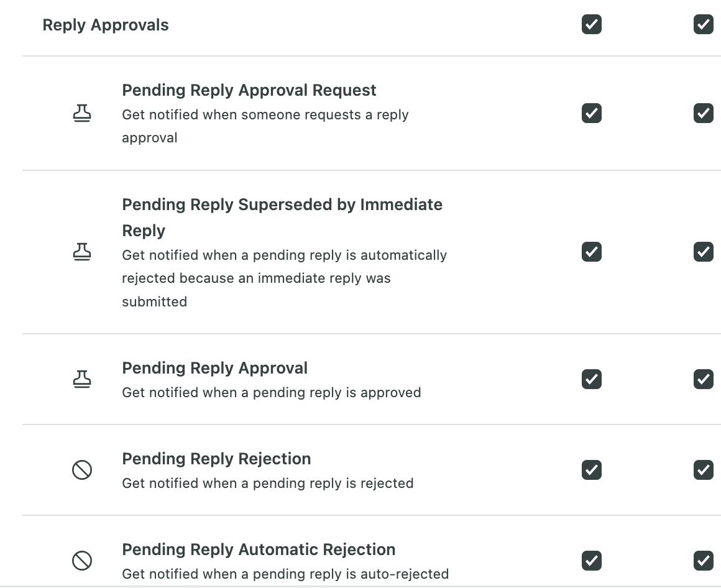
Task: Disable second checkbox for Superseded by Immediate Reply
Action: pos(703,252)
